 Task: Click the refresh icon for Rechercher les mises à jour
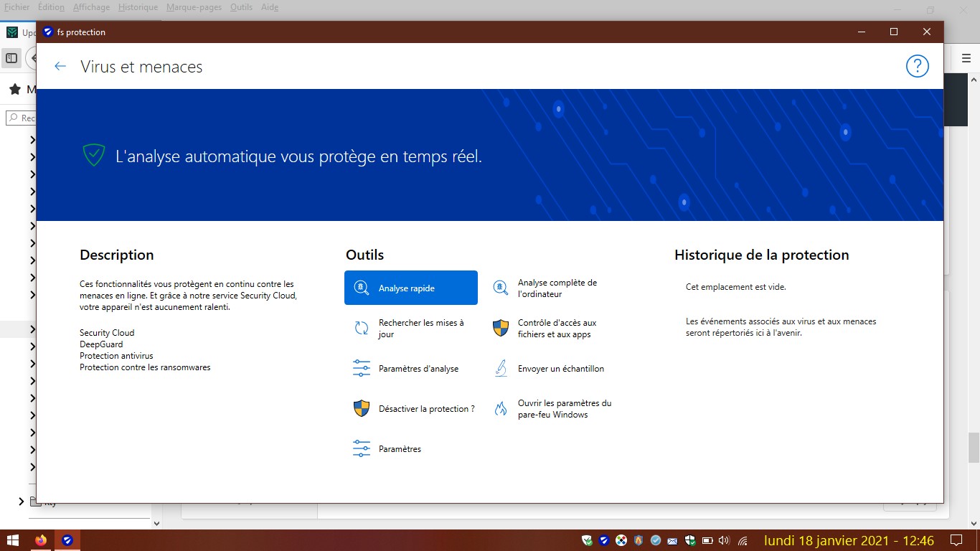point(362,329)
